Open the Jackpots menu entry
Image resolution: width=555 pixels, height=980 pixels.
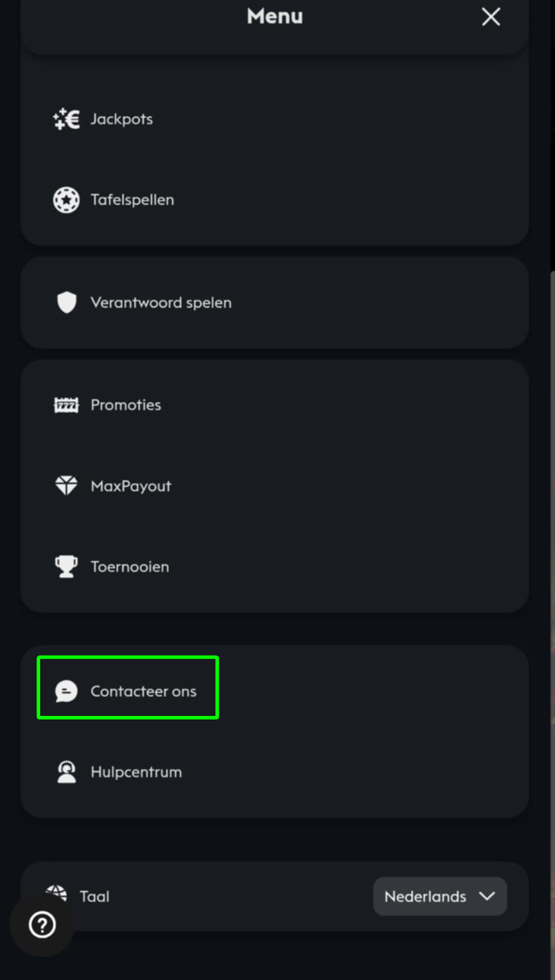point(122,119)
